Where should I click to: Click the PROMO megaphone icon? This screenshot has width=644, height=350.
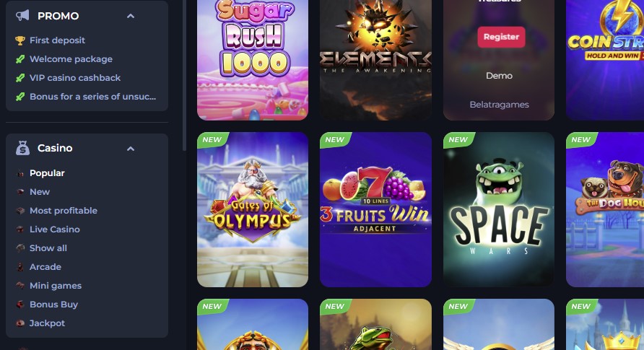(x=22, y=16)
